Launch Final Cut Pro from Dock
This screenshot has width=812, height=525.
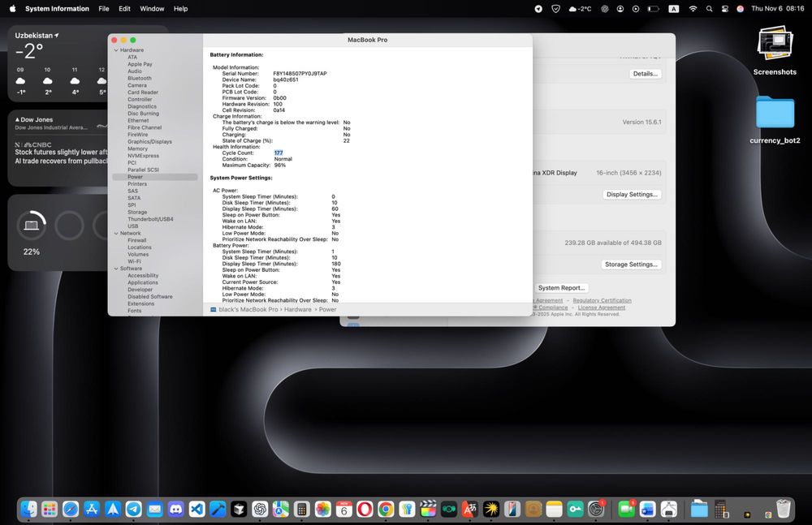428,510
